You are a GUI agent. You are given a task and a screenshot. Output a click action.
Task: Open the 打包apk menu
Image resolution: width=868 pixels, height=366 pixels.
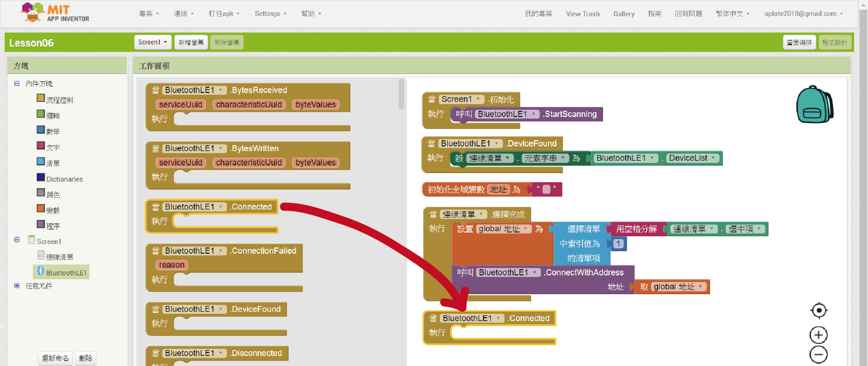224,14
